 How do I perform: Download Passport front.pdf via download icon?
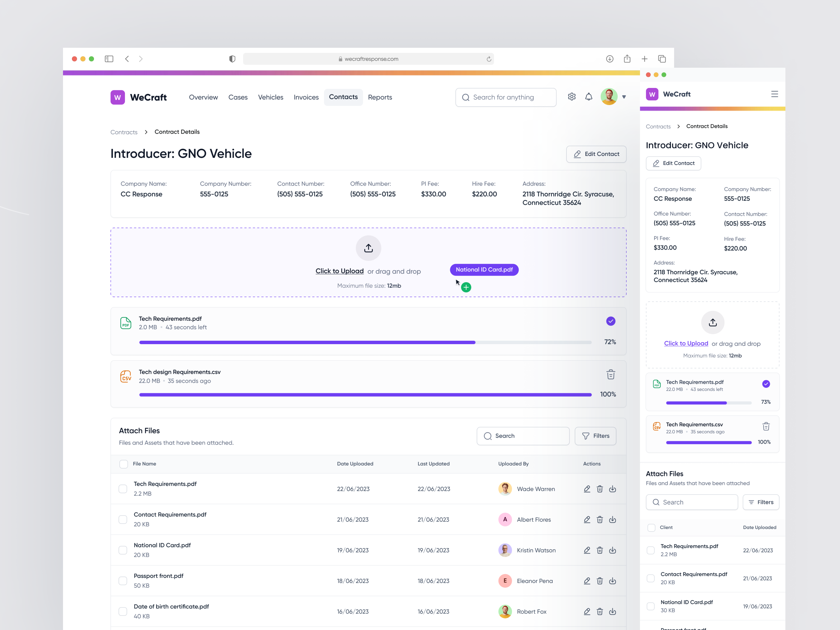click(x=612, y=581)
